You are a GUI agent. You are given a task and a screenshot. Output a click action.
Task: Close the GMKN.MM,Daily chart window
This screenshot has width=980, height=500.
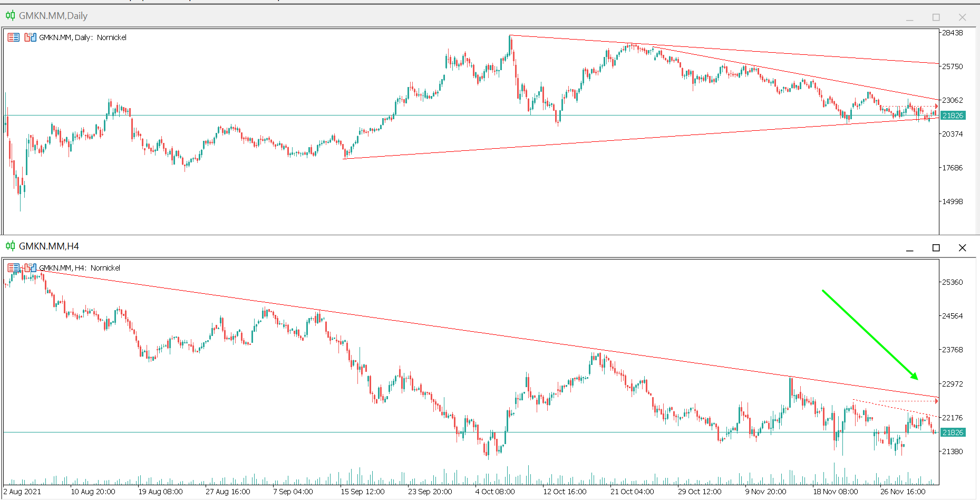pyautogui.click(x=963, y=17)
